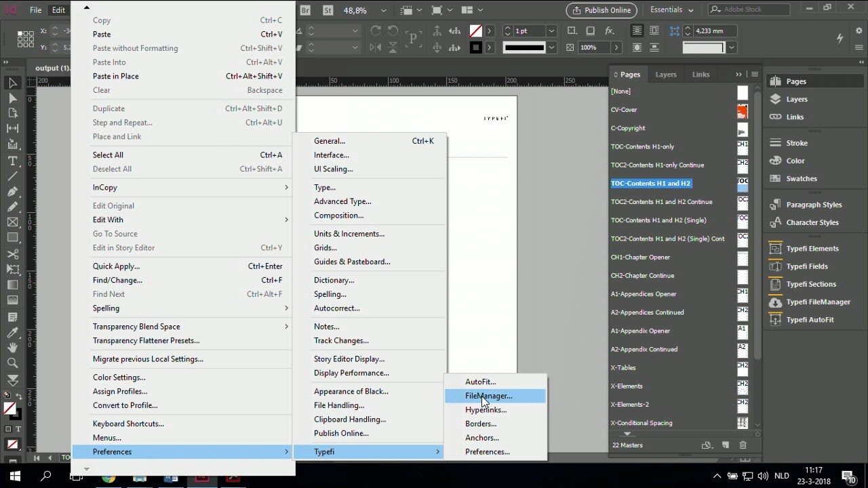Switch to the Links tab
The width and height of the screenshot is (868, 488).
[701, 75]
